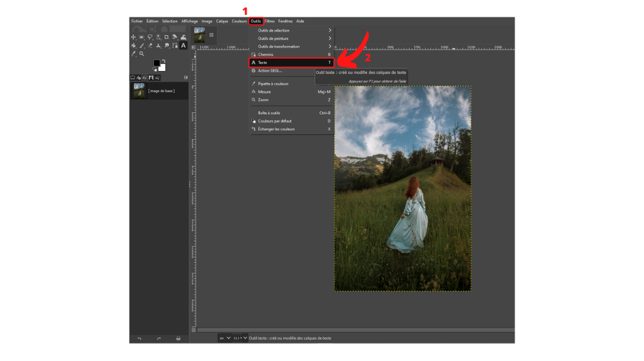Image resolution: width=644 pixels, height=361 pixels.
Task: Open the Fenêtres menu
Action: (x=285, y=21)
